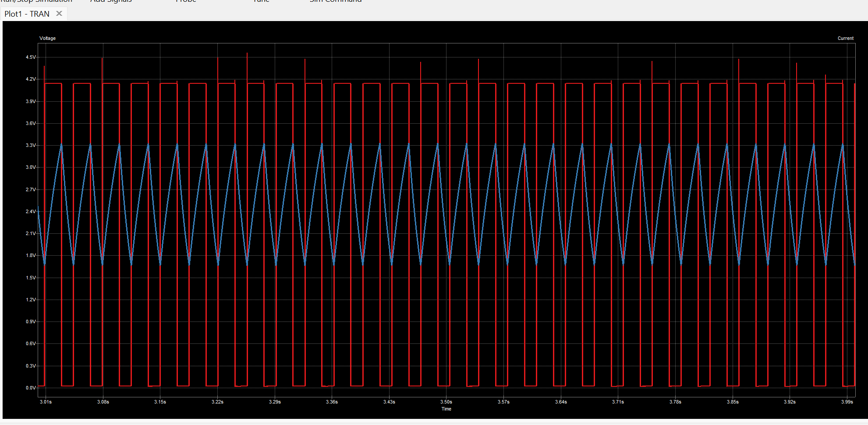The width and height of the screenshot is (868, 425).
Task: Click the 3.0V axis label
Action: [x=31, y=167]
